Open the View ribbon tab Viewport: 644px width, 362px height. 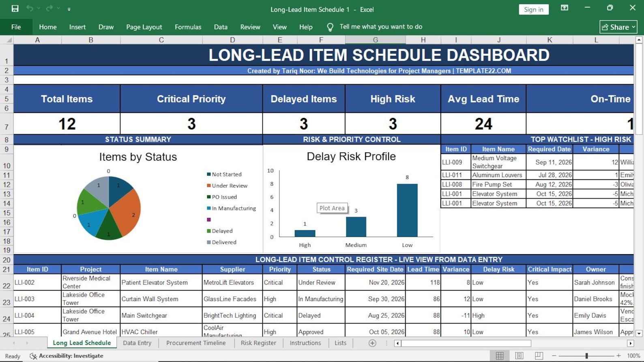[279, 27]
